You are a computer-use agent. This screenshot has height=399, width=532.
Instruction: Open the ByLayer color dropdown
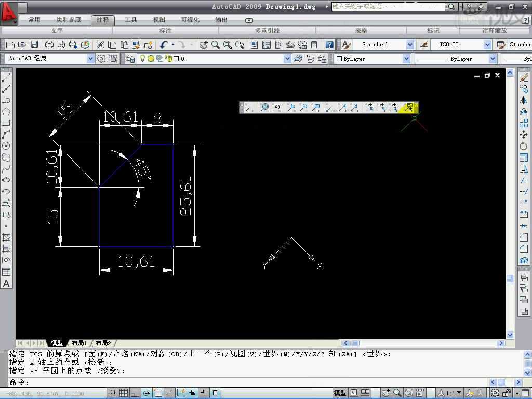coord(406,59)
